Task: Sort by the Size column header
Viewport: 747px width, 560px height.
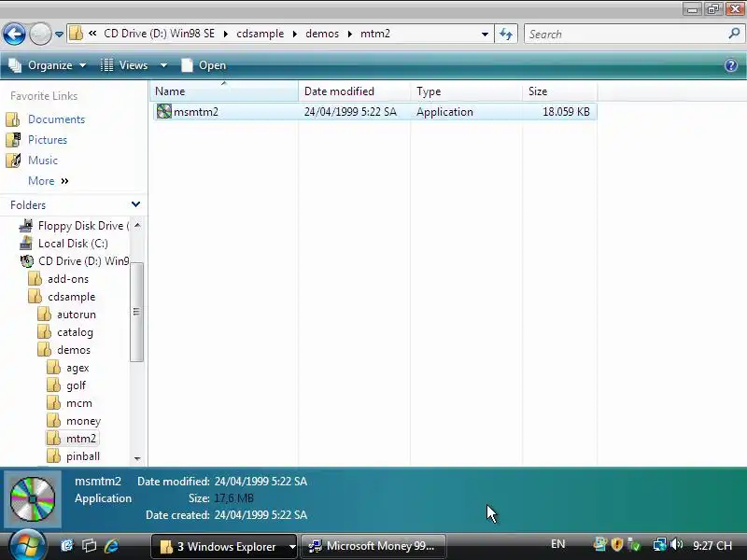Action: point(559,91)
